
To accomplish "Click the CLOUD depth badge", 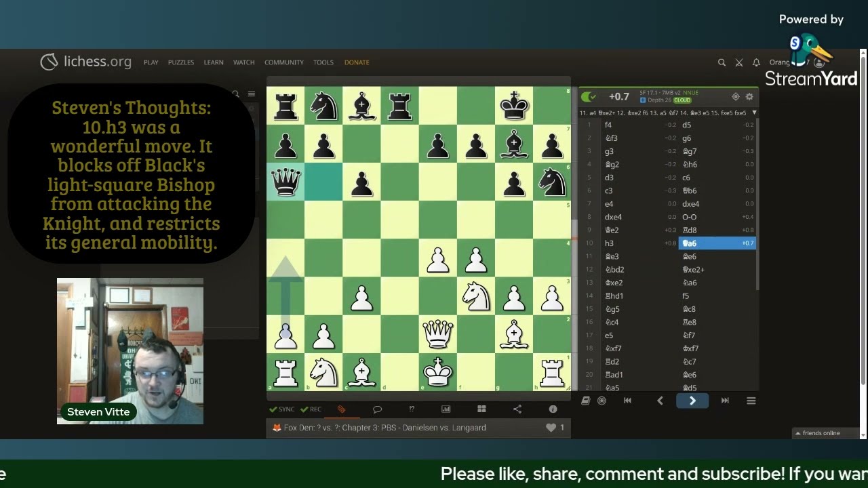I will pyautogui.click(x=682, y=100).
